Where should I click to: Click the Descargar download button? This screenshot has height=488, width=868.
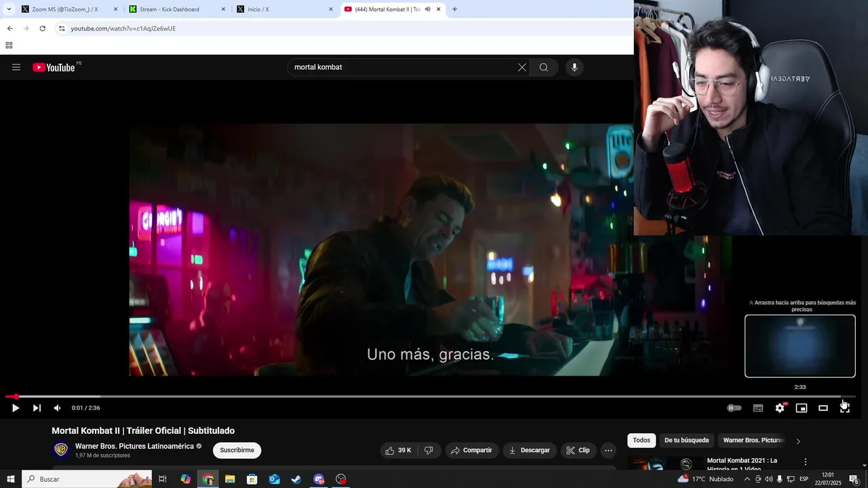530,450
